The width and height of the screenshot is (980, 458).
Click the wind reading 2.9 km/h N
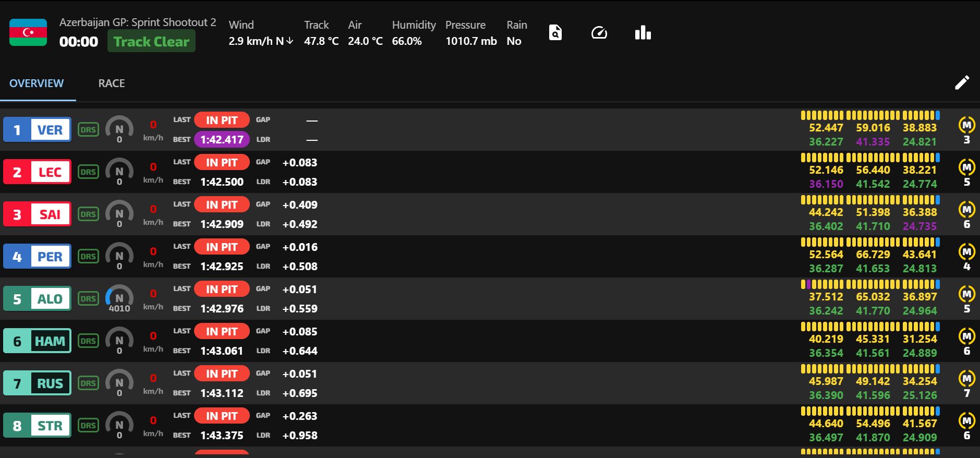pos(261,41)
